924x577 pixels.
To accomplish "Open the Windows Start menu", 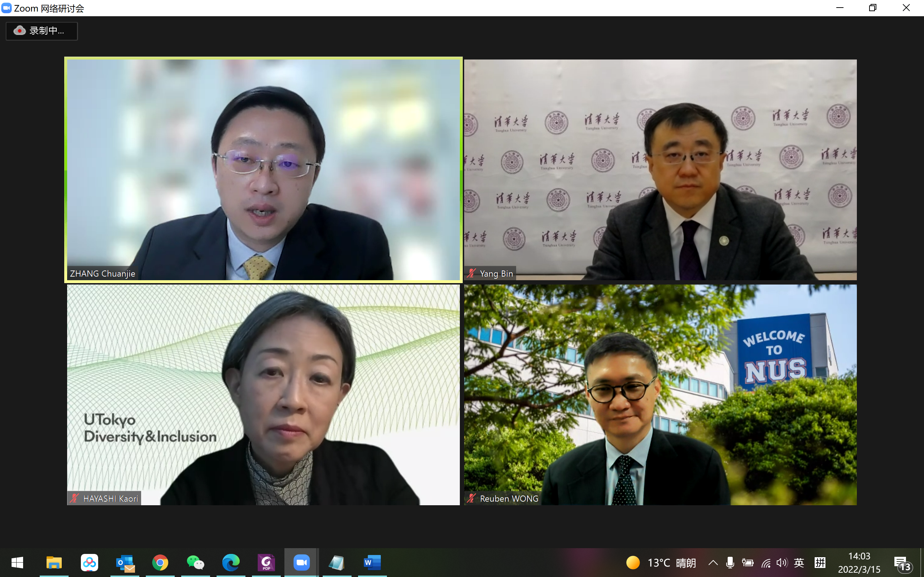I will (x=17, y=563).
